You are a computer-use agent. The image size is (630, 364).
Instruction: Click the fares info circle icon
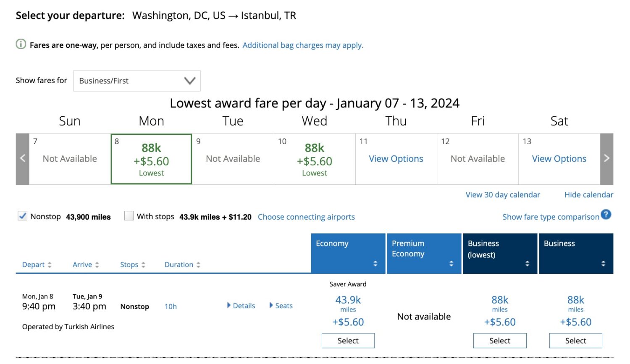click(x=21, y=44)
